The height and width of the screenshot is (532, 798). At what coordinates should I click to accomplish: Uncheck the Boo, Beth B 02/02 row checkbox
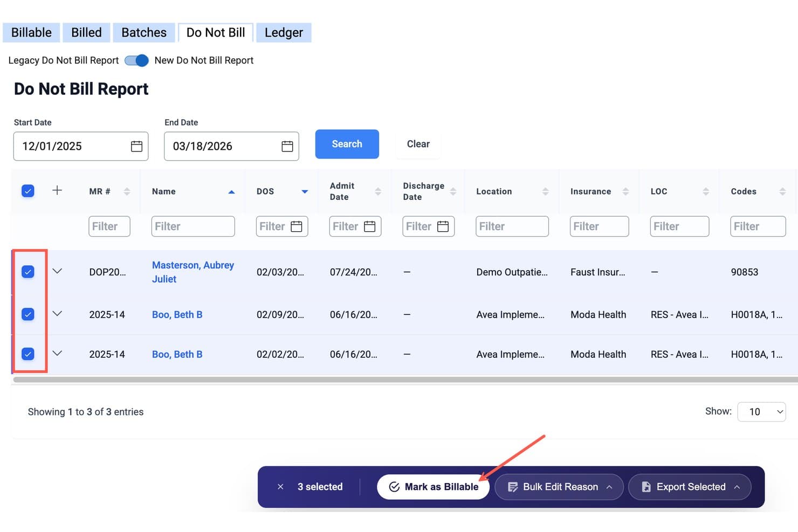click(x=28, y=354)
